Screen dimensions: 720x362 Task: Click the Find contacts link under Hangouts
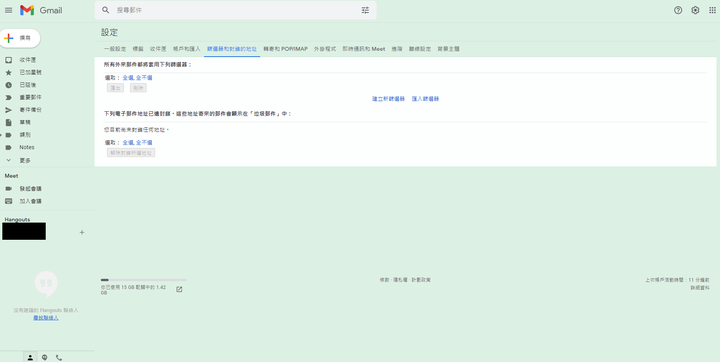(46, 318)
